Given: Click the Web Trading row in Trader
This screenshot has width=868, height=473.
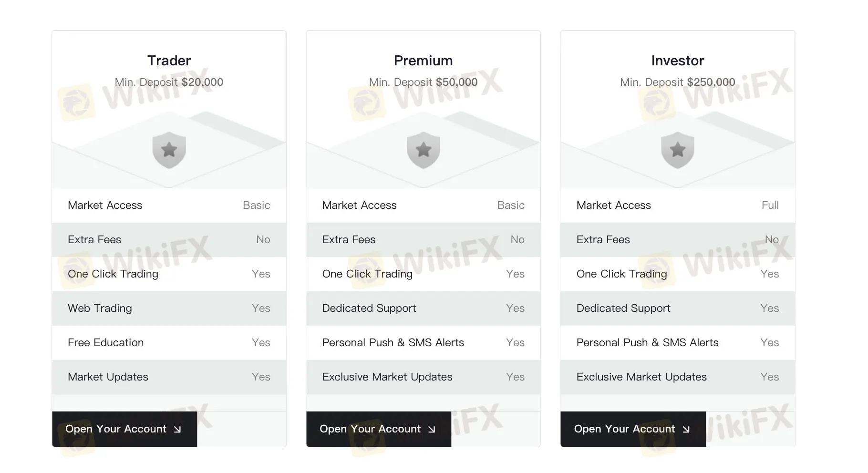Looking at the screenshot, I should tap(169, 308).
